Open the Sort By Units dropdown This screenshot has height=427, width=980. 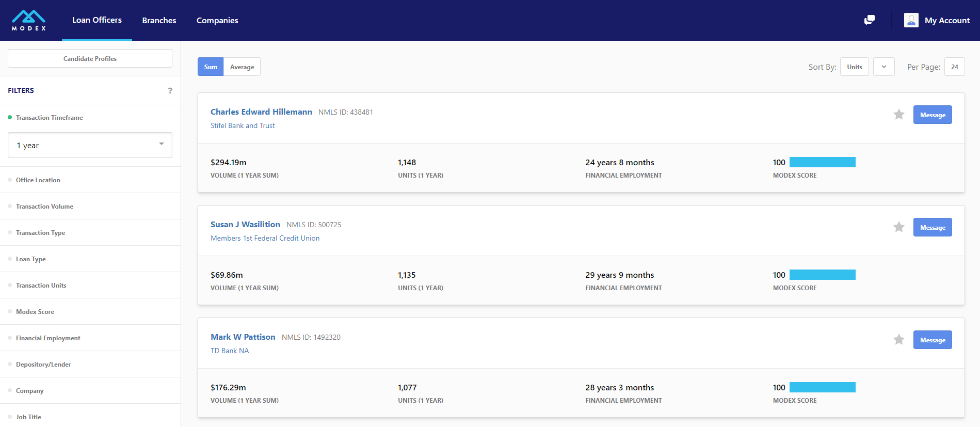pos(855,67)
